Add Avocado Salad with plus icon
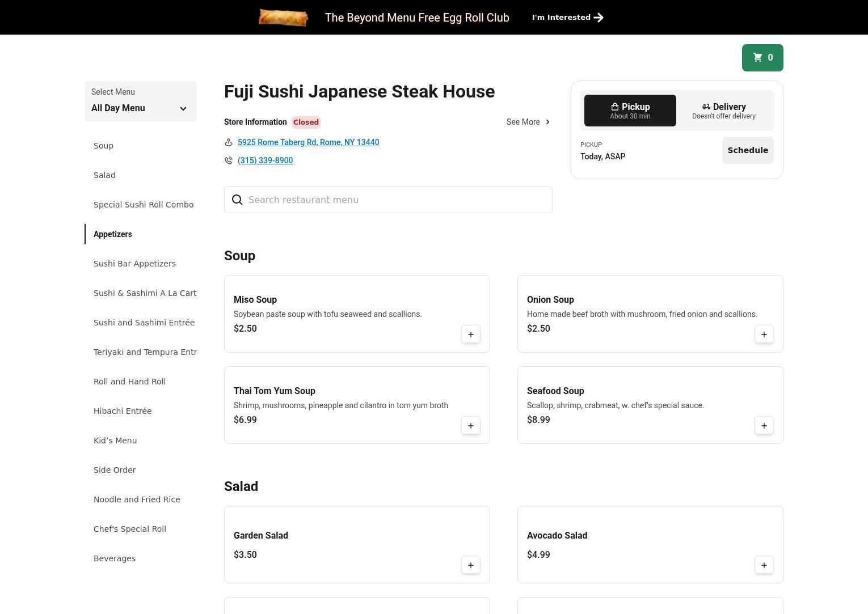 point(764,565)
